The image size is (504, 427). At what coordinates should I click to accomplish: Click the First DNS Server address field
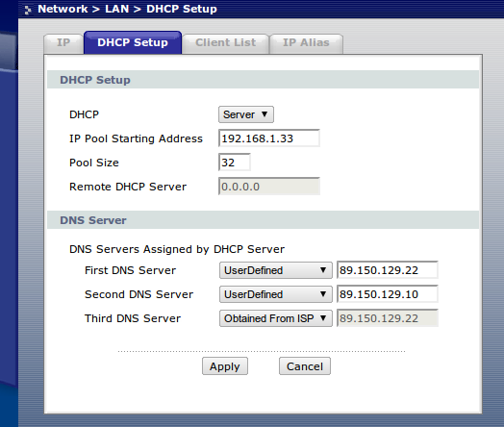[x=388, y=270]
